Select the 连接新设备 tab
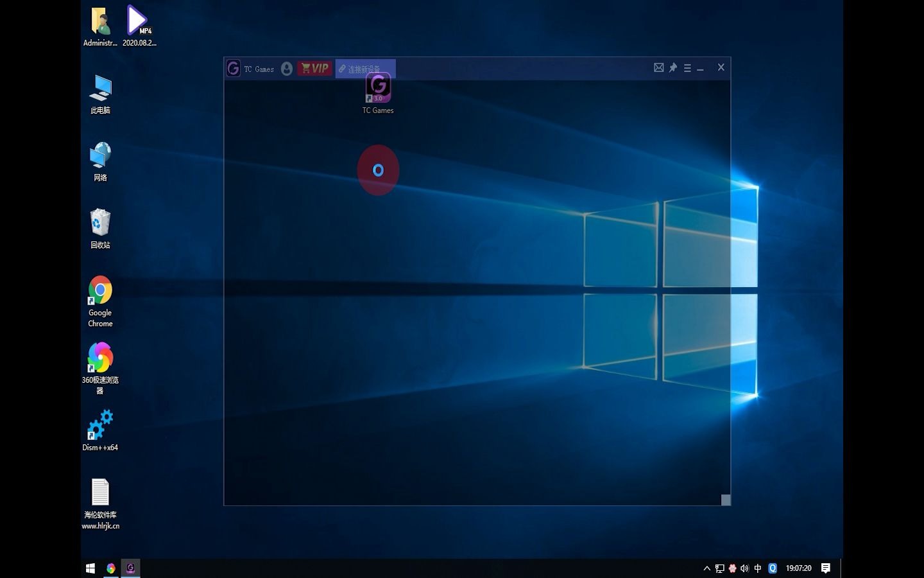This screenshot has height=578, width=924. pyautogui.click(x=365, y=69)
